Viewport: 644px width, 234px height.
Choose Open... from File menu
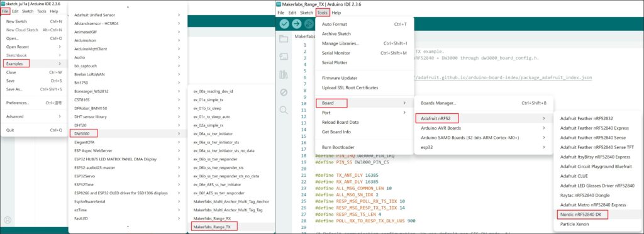point(34,38)
